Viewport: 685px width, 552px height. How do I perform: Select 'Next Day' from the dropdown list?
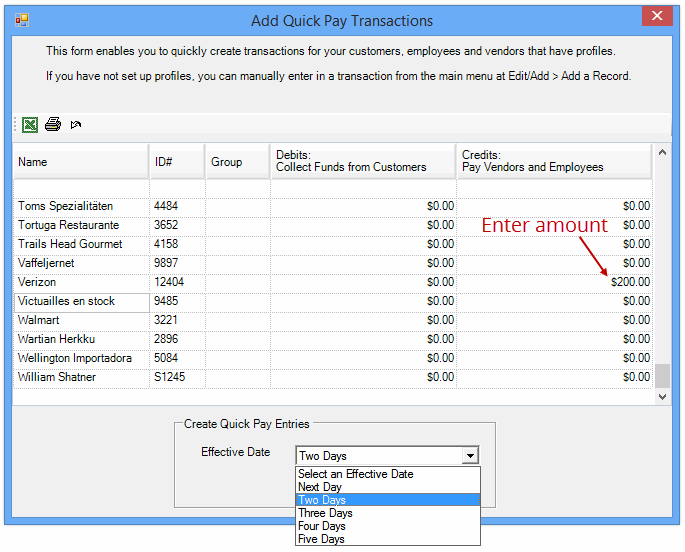(320, 487)
